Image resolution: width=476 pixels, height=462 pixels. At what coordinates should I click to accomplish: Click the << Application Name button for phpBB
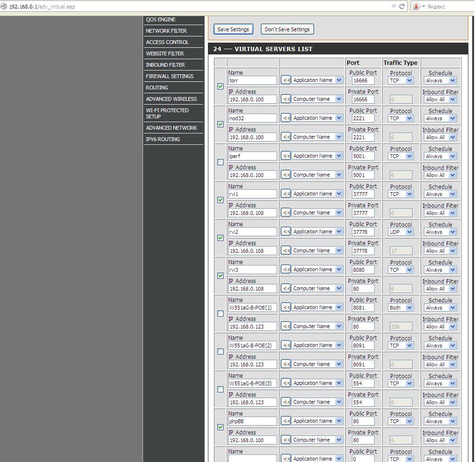[x=286, y=421]
